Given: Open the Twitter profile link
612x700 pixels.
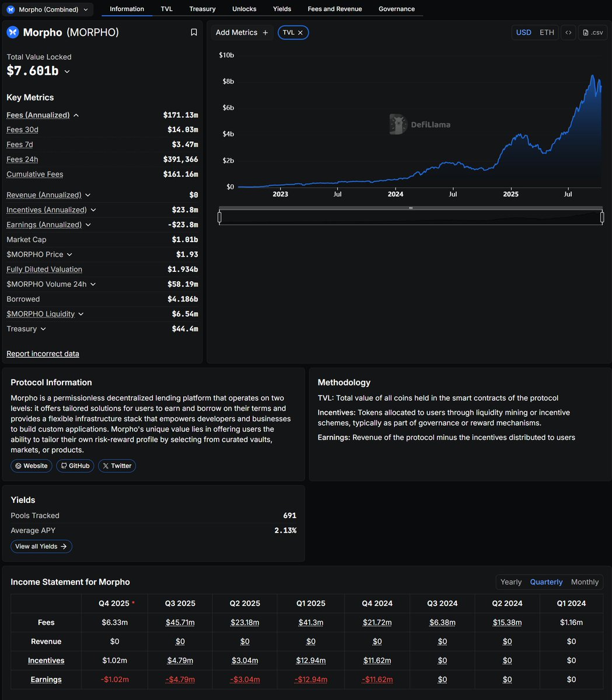Looking at the screenshot, I should pyautogui.click(x=117, y=466).
